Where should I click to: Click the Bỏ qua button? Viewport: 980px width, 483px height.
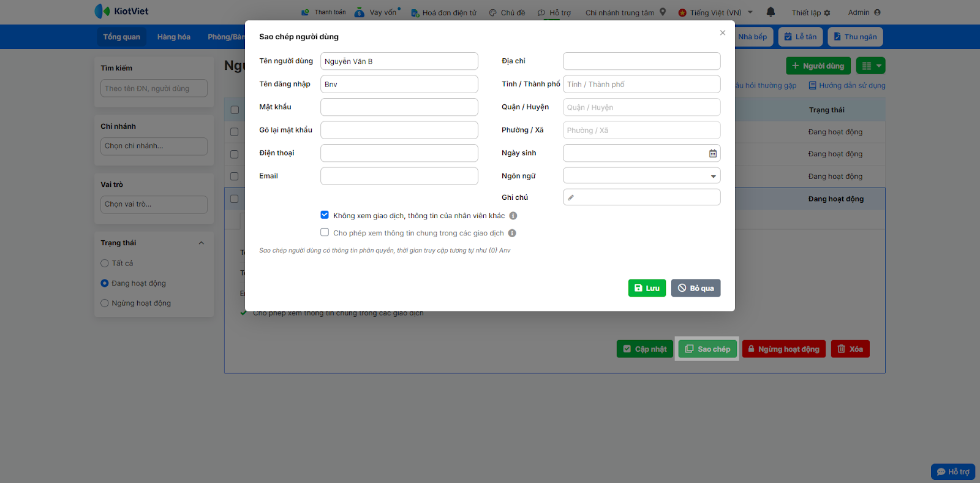coord(696,288)
